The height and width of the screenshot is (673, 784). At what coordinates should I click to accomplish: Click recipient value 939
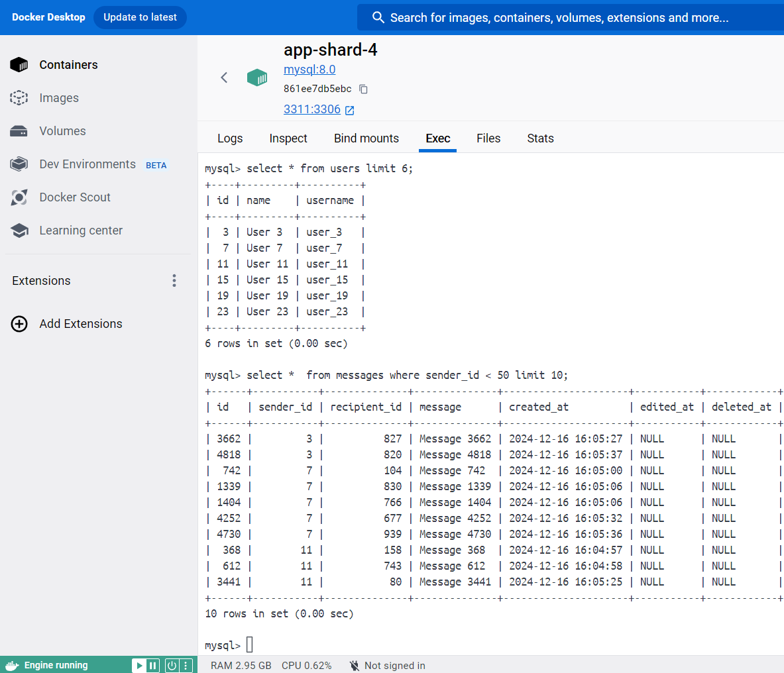coord(392,534)
